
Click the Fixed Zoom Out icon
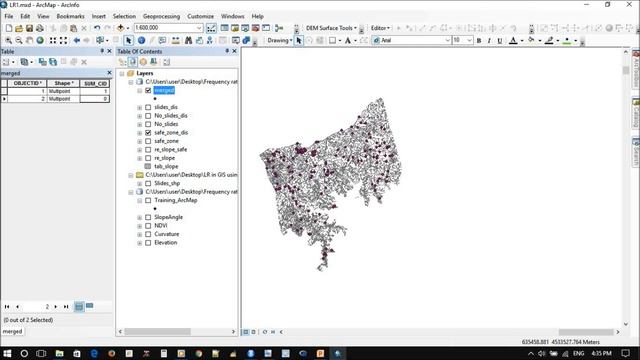click(x=63, y=40)
